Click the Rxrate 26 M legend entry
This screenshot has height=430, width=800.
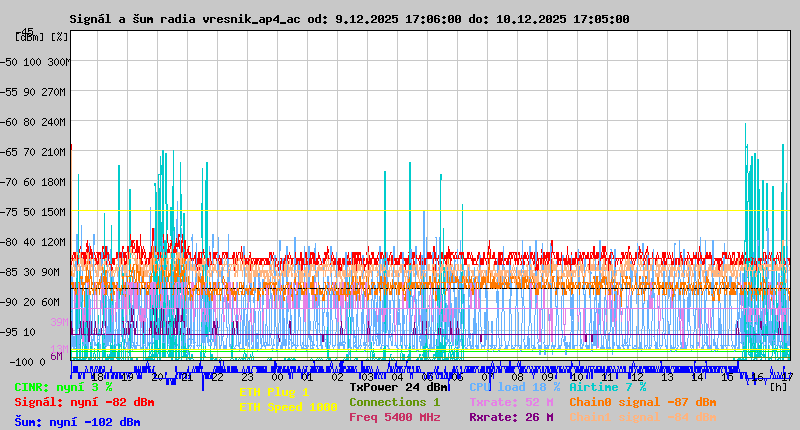[511, 417]
